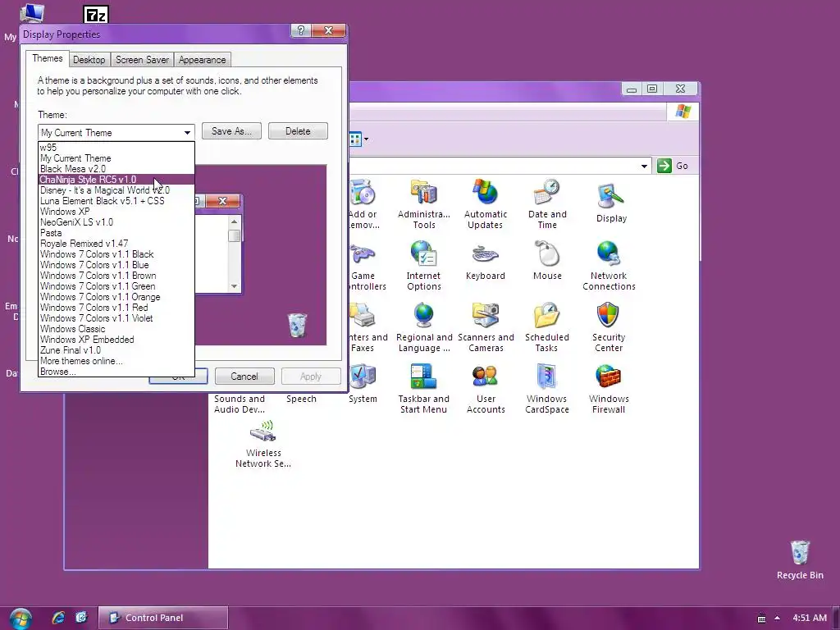
Task: Select Windows 7 Colors v1.1 Violet
Action: click(116, 318)
